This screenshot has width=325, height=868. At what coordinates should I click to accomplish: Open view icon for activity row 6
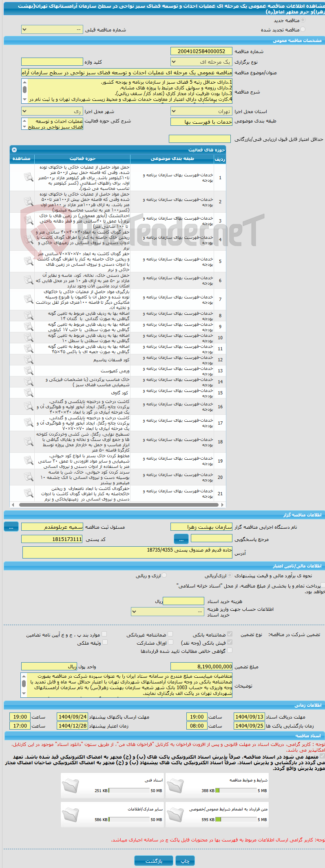28,280
